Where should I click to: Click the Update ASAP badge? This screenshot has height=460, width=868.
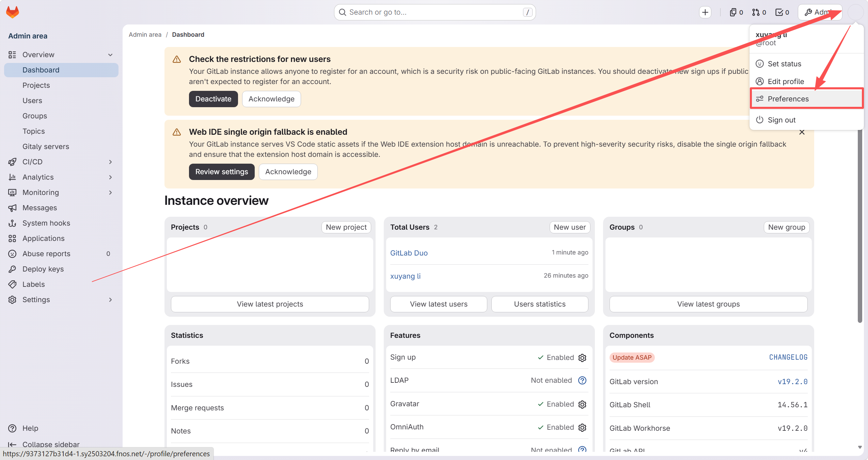coord(632,358)
